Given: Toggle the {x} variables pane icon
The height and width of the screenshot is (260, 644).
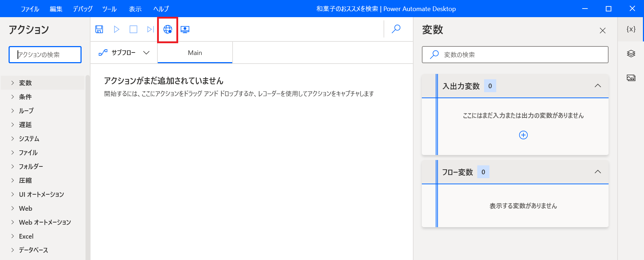Looking at the screenshot, I should click(x=631, y=29).
